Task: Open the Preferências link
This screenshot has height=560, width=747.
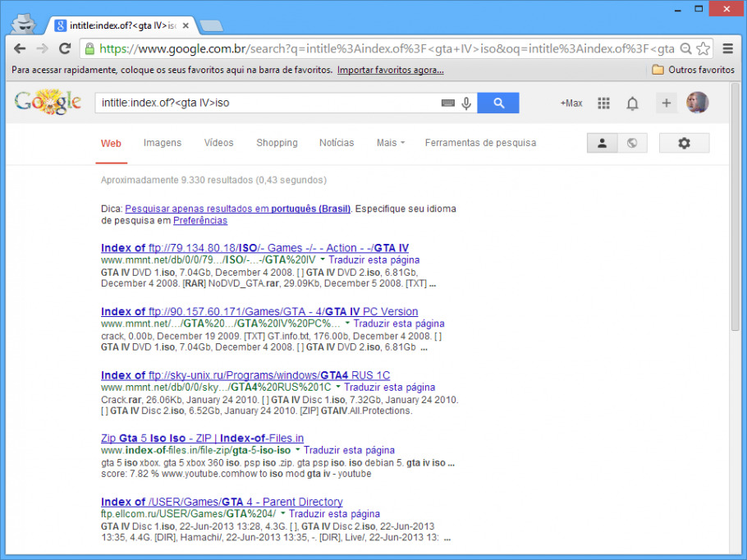Action: tap(200, 221)
